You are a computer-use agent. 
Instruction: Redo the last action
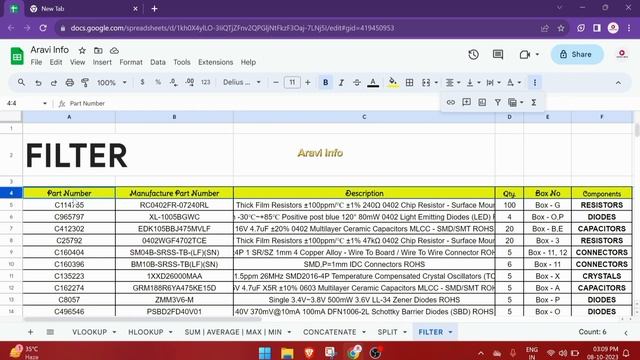(53, 82)
